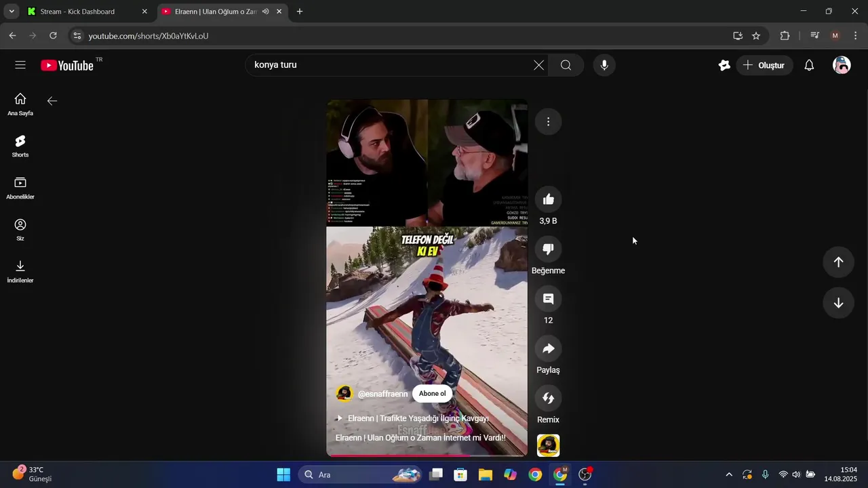Open Chrome three-dot menu
The height and width of the screenshot is (488, 868).
pyautogui.click(x=854, y=36)
